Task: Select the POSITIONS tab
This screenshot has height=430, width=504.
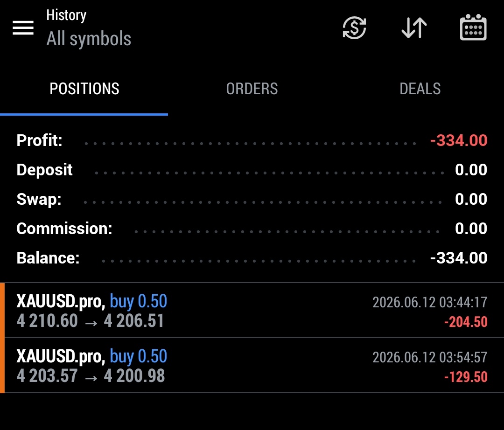Action: tap(84, 89)
